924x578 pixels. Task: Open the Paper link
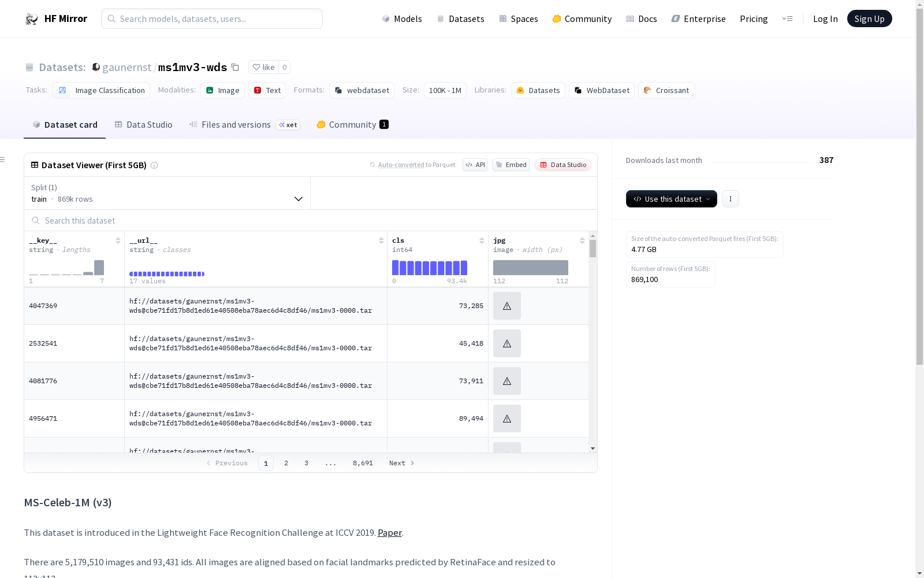pos(390,533)
